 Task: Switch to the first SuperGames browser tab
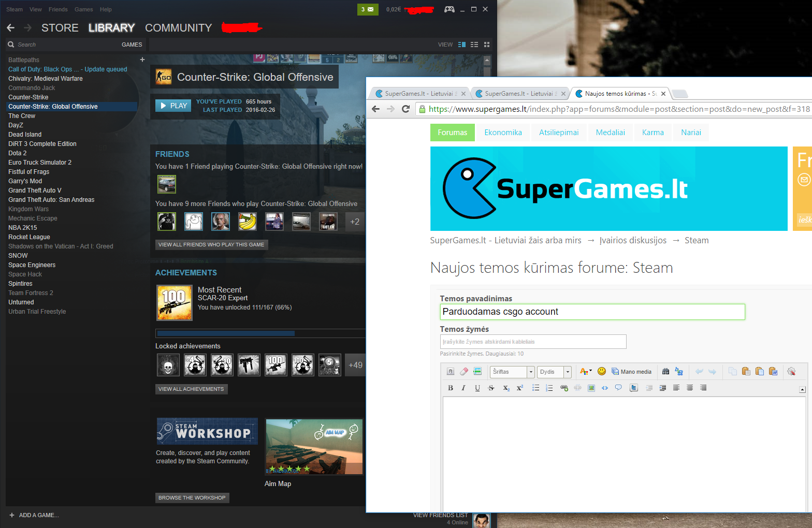click(419, 94)
